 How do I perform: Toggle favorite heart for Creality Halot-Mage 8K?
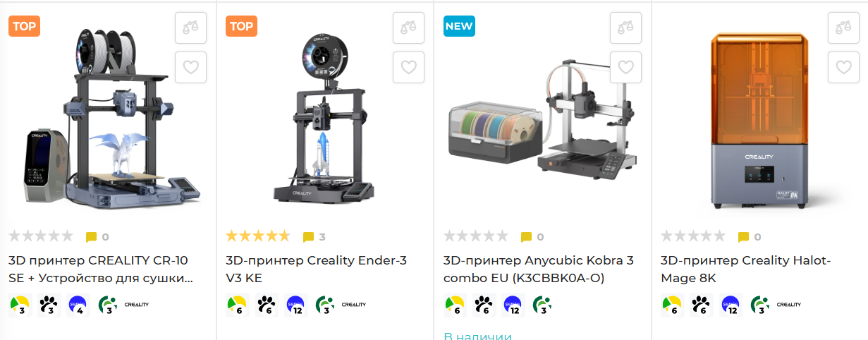(843, 67)
